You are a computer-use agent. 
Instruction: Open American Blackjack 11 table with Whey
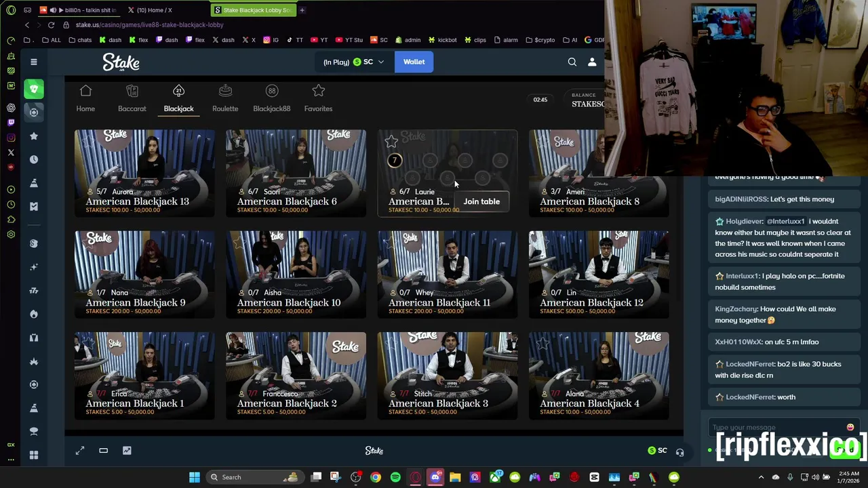448,274
